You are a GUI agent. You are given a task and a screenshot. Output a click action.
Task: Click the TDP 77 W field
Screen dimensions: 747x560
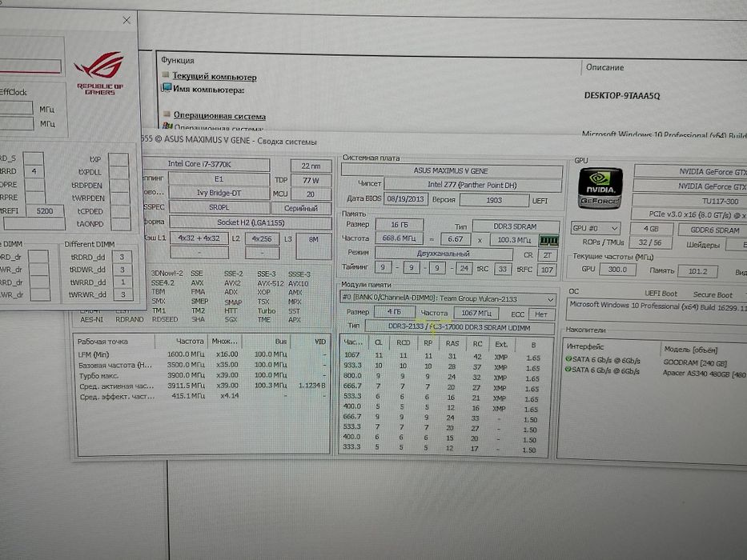click(311, 180)
